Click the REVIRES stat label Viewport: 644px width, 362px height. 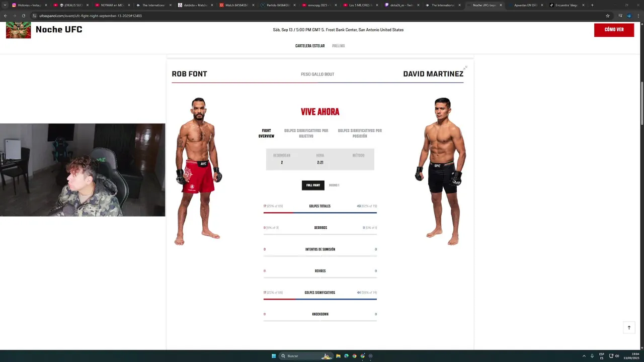[x=320, y=271]
